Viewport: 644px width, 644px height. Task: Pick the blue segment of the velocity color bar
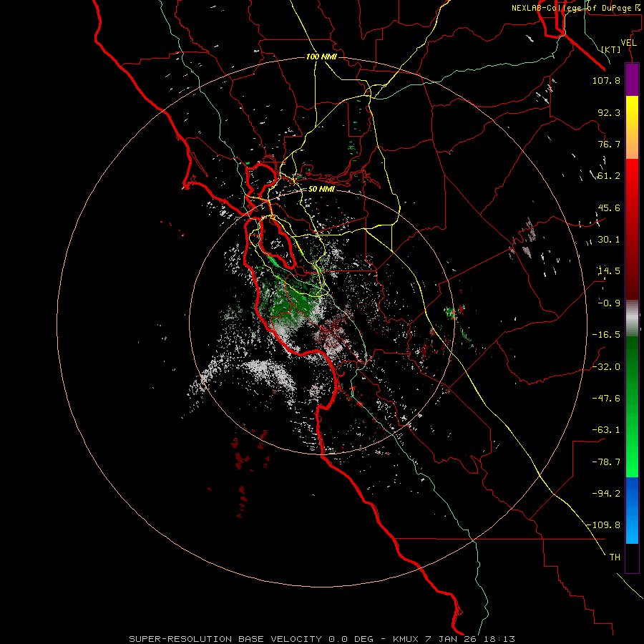tap(632, 510)
